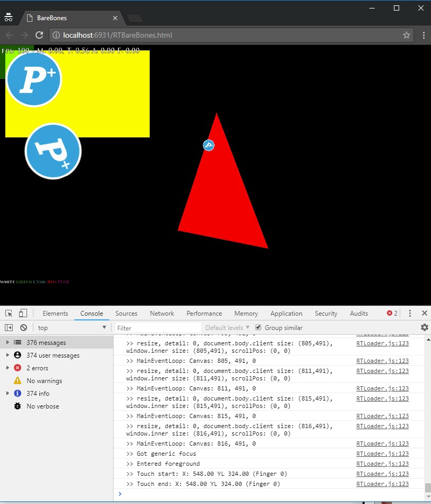Viewport: 431px width, 504px height.
Task: Close the DevTools panel
Action: (x=424, y=314)
